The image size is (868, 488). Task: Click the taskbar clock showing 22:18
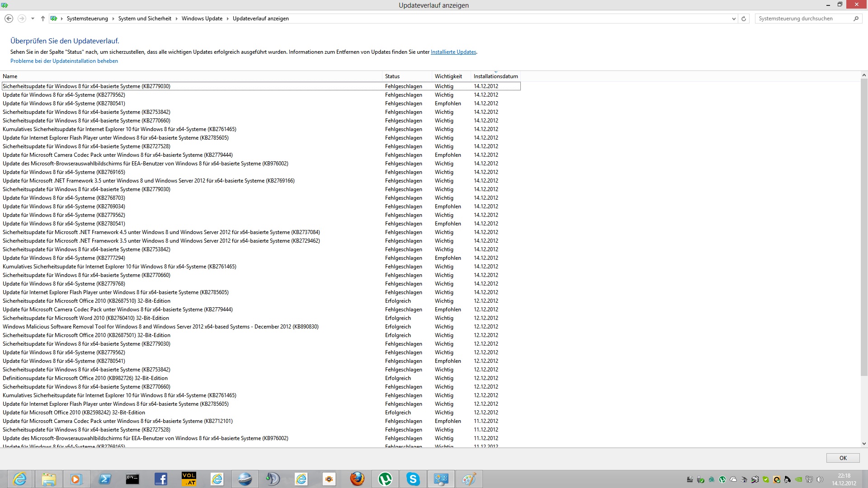click(844, 479)
